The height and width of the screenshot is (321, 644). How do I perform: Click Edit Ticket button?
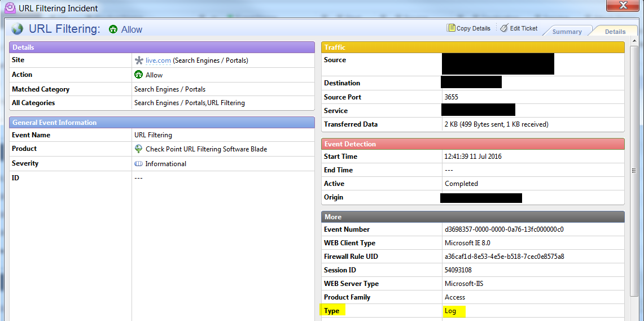click(519, 28)
